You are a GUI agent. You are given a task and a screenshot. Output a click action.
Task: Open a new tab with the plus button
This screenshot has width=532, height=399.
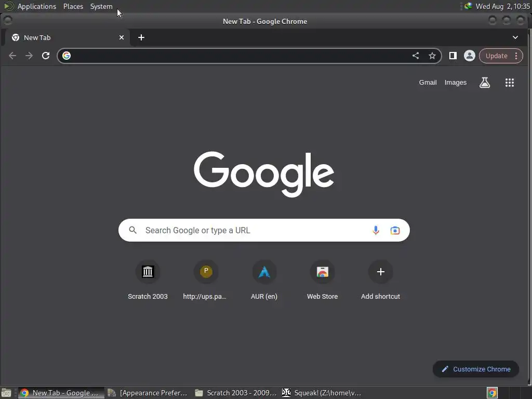point(141,37)
